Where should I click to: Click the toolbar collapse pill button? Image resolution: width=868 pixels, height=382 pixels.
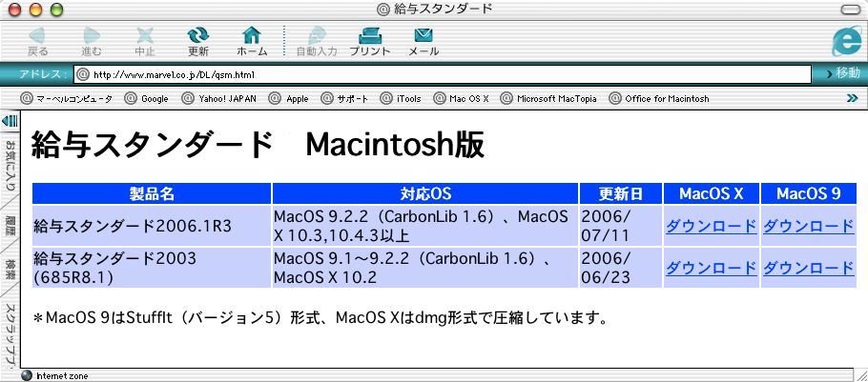click(852, 10)
